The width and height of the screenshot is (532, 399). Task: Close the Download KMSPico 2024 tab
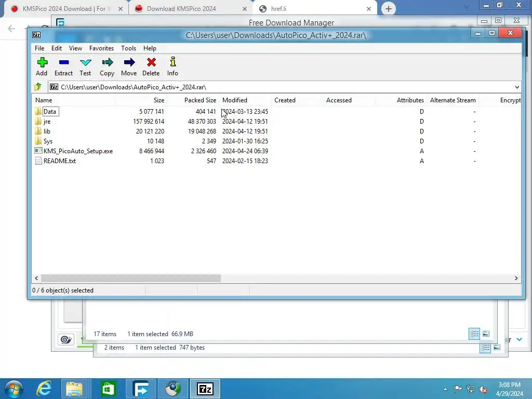click(245, 9)
